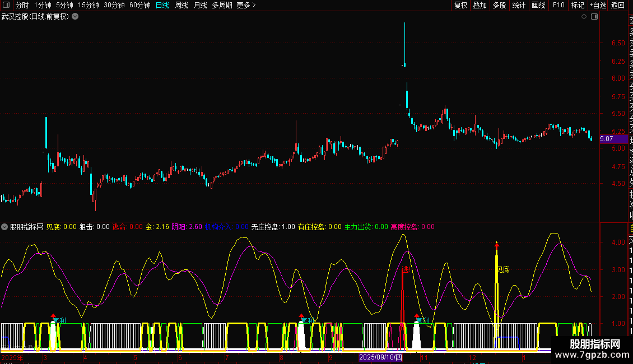
Task: Expand the 武汉控股 title dropdown arrow
Action: click(x=75, y=17)
